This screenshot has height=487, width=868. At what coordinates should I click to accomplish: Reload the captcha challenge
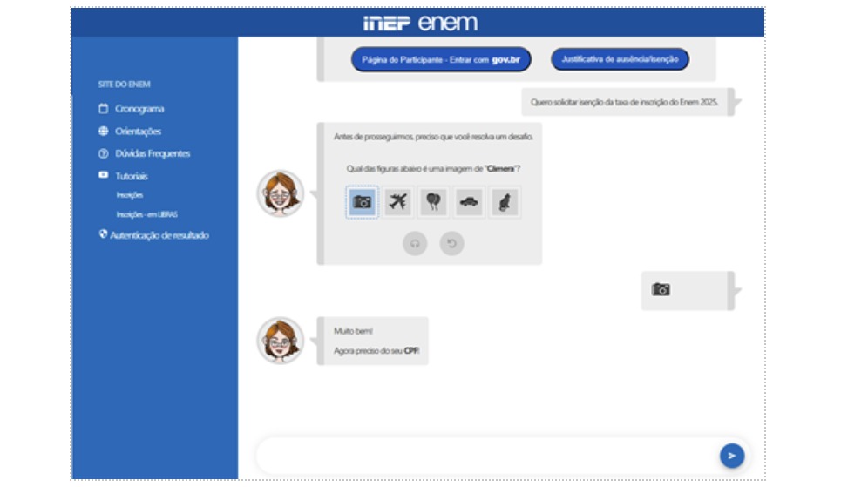(451, 244)
